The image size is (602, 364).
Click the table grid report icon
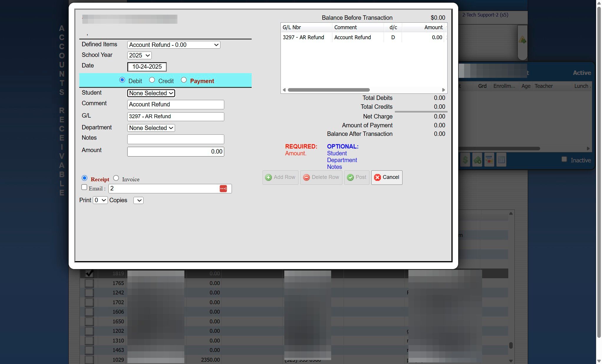pyautogui.click(x=501, y=160)
